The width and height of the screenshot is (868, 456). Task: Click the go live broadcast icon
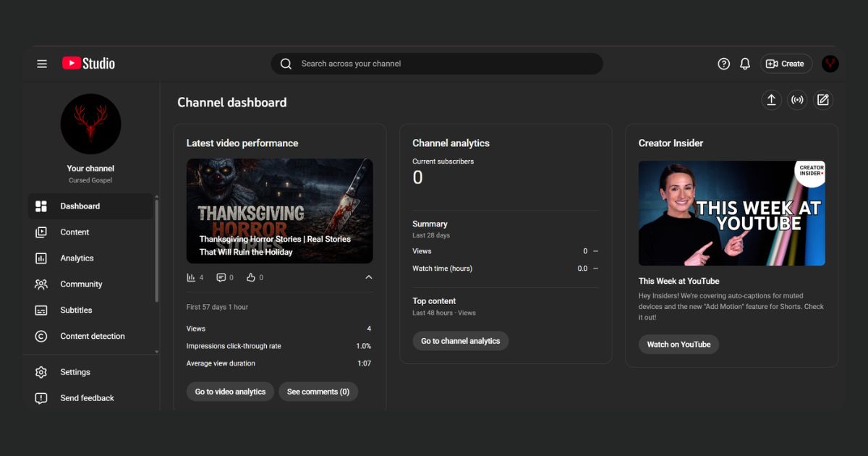797,100
